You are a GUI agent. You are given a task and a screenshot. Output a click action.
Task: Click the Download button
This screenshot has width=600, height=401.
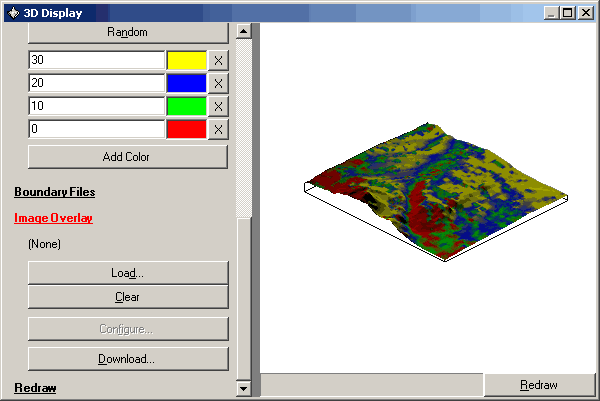pos(128,359)
